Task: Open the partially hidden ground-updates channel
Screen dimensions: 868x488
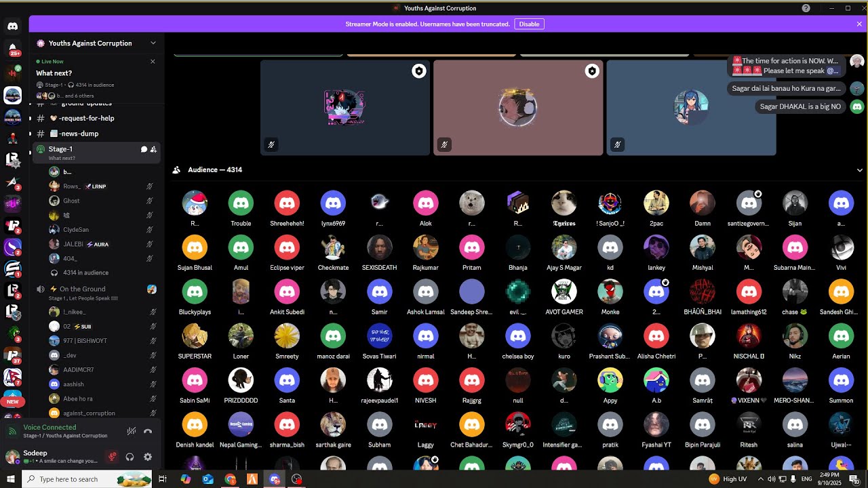Action: pos(96,104)
